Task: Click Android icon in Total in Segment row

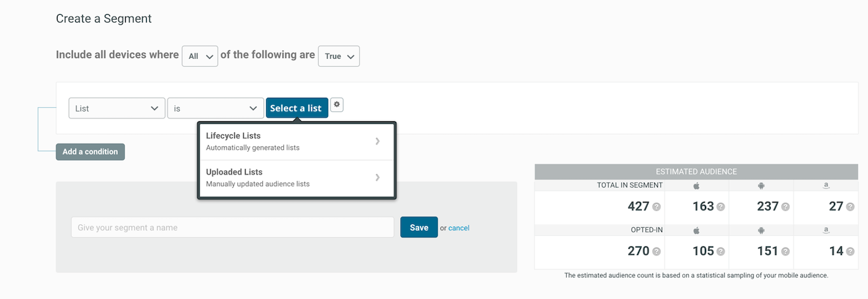Action: (761, 186)
